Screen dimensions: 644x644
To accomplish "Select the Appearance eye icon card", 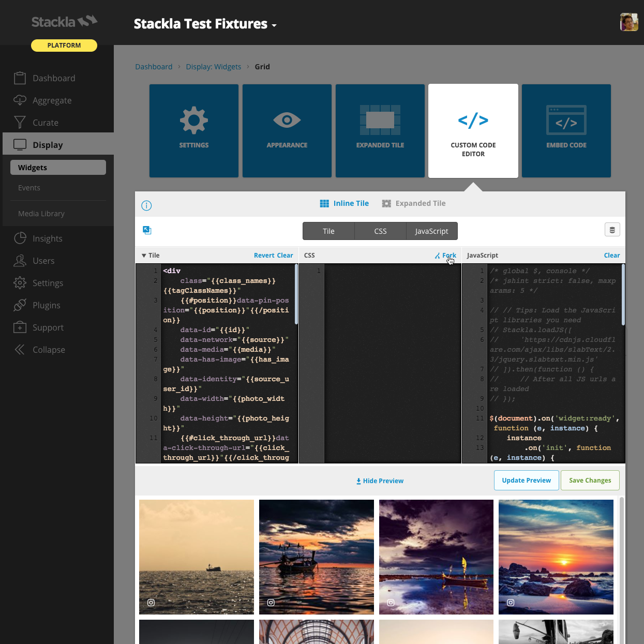I will pyautogui.click(x=287, y=130).
